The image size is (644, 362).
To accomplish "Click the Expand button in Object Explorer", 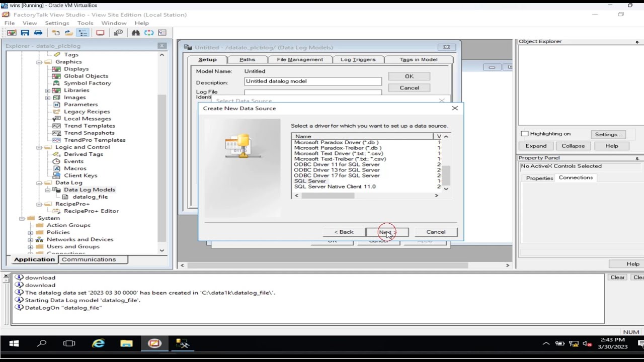I will [536, 146].
